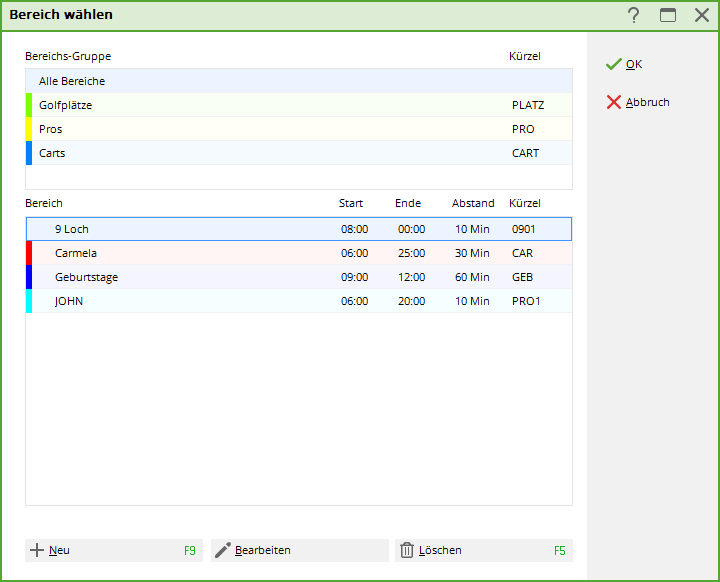
Task: Maximize the Bereich wählen dialog window
Action: pyautogui.click(x=667, y=15)
